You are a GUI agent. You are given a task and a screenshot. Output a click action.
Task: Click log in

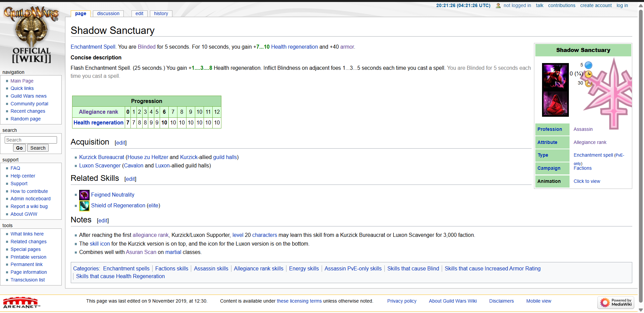tap(622, 5)
